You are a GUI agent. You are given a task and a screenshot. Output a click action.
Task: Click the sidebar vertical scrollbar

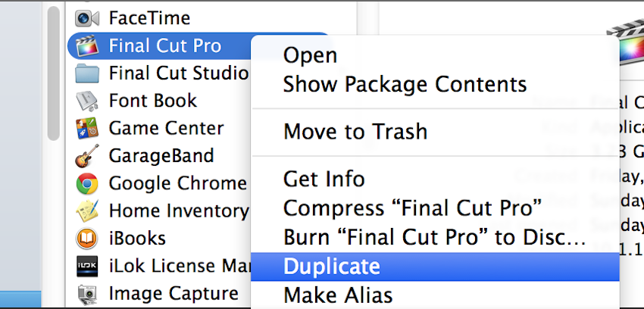(53, 76)
